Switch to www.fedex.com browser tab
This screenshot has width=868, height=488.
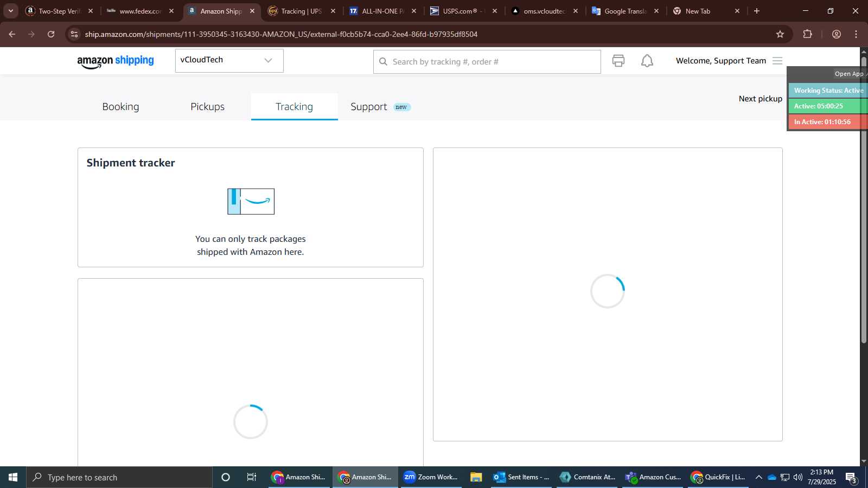tap(140, 11)
